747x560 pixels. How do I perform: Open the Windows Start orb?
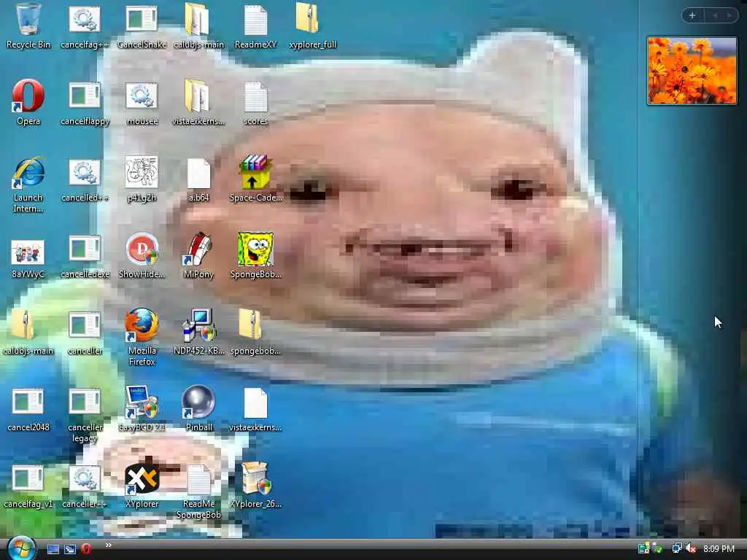[20, 548]
